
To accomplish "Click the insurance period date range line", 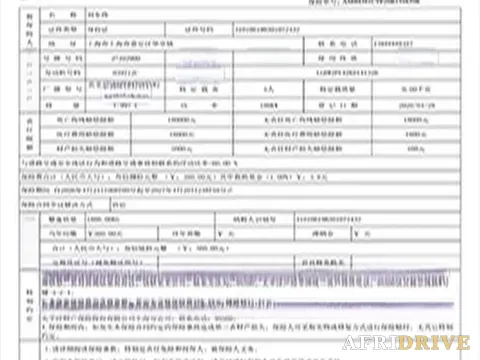I will tap(127, 190).
